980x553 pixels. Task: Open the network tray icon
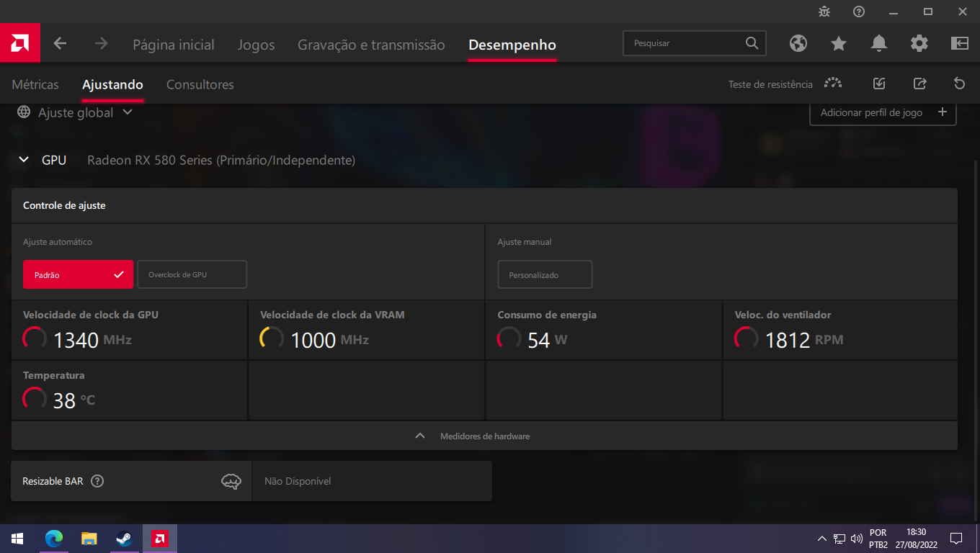coord(839,539)
